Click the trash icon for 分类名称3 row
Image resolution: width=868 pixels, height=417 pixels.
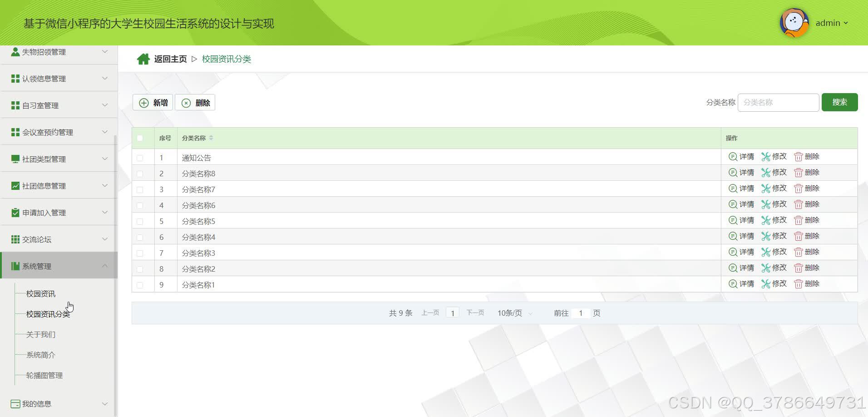799,252
